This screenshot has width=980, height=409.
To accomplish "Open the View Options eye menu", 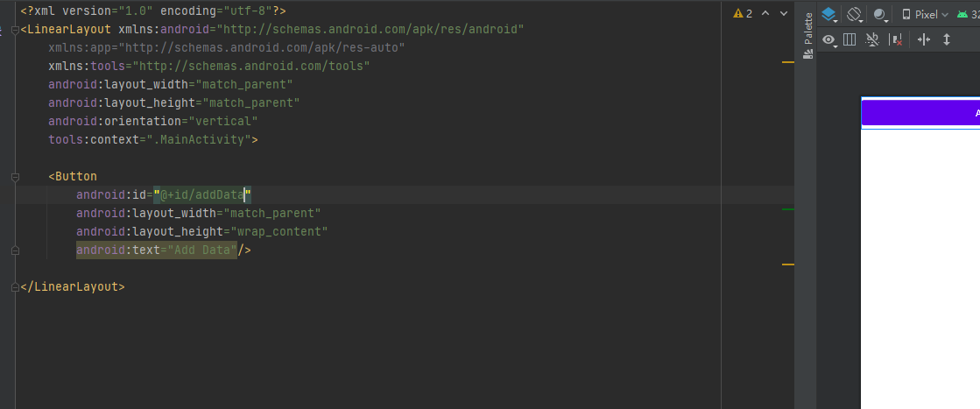I will [x=829, y=40].
